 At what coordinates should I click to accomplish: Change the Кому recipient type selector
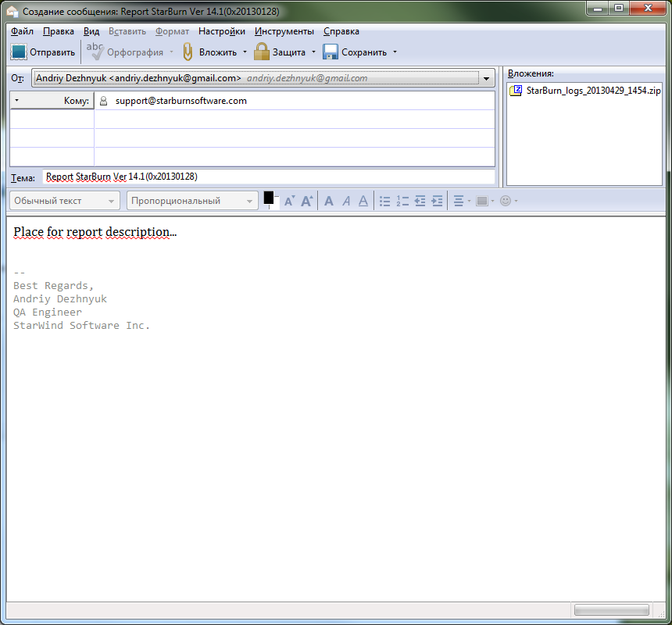click(52, 101)
